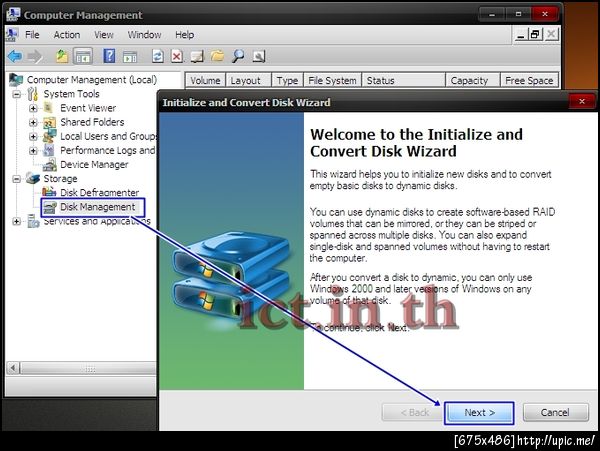This screenshot has height=451, width=600.
Task: Click the tree pane horizontal scrollbar thumb
Action: pos(89,368)
